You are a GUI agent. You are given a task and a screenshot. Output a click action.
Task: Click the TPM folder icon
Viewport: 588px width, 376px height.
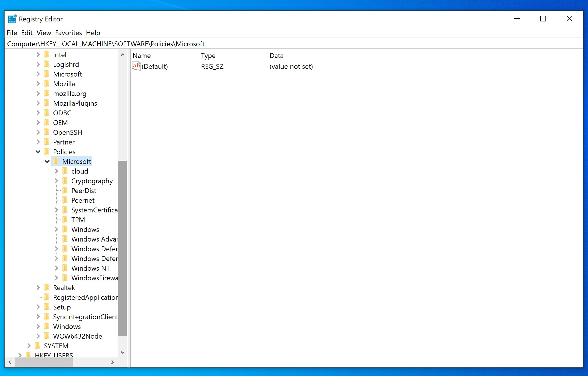coord(65,220)
